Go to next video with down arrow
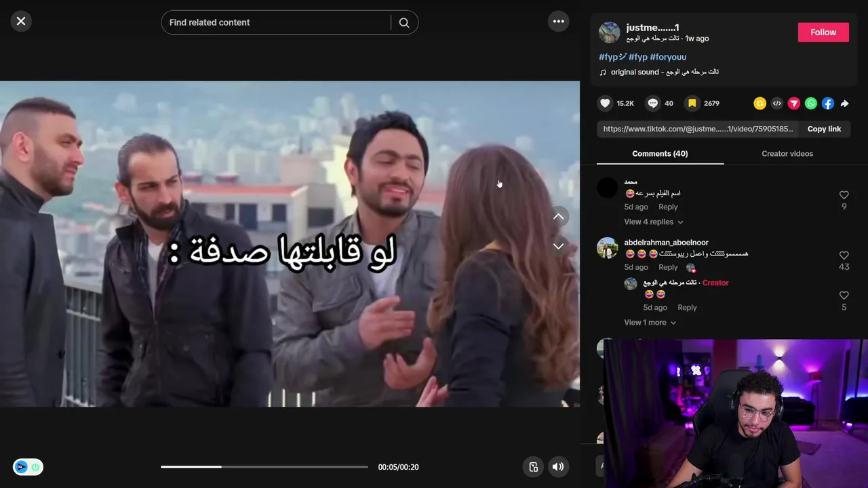The width and height of the screenshot is (868, 488). [558, 246]
